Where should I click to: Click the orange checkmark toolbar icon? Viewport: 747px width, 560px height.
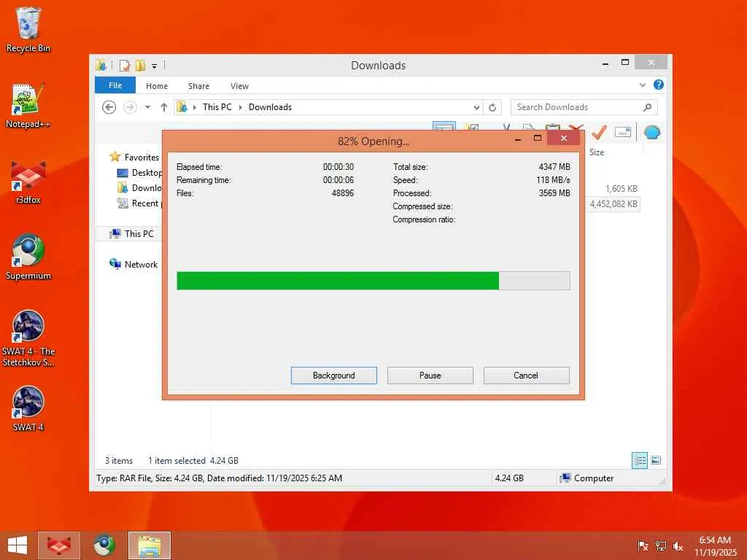(600, 132)
